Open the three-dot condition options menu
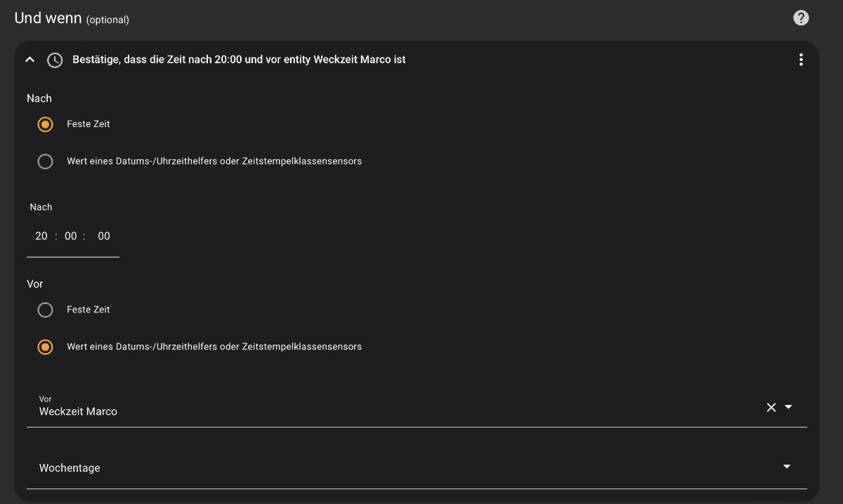The width and height of the screenshot is (843, 504). coord(801,60)
